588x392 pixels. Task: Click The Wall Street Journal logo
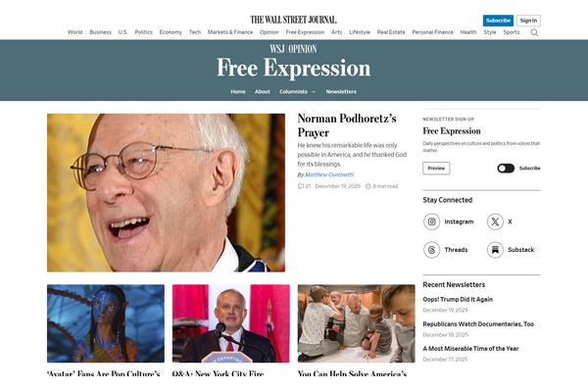coord(294,20)
